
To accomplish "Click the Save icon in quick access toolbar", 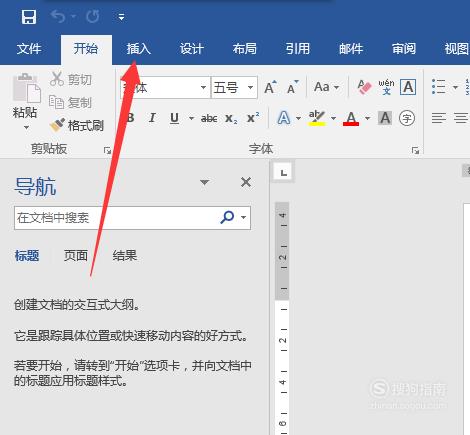I will tap(29, 17).
